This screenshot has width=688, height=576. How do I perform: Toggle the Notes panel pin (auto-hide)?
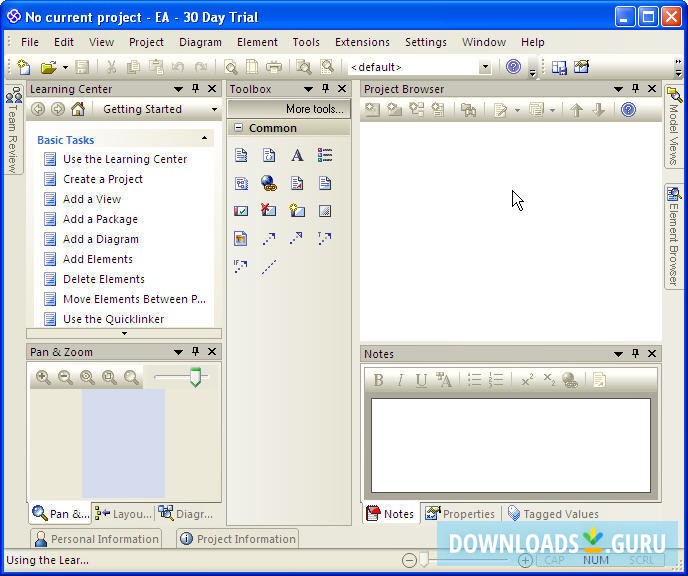635,353
